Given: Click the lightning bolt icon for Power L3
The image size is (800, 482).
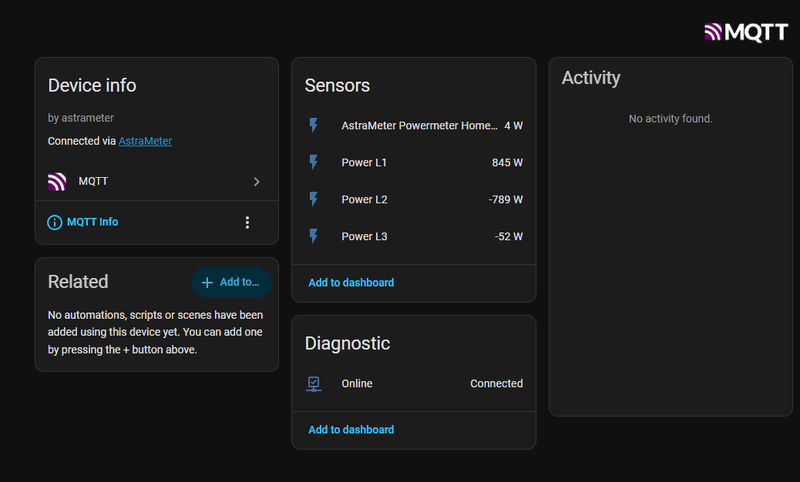Looking at the screenshot, I should (x=314, y=236).
